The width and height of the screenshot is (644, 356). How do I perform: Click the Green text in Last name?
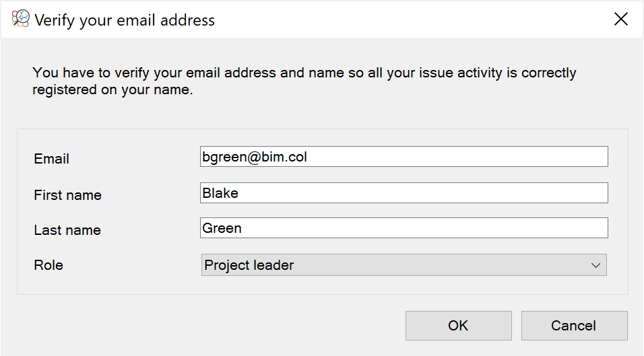222,228
